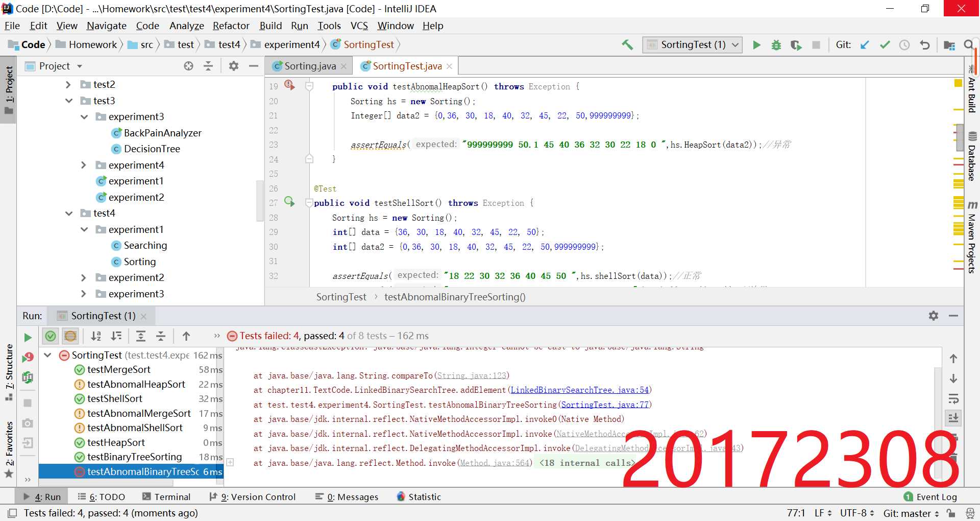Screen dimensions: 980x521
Task: Expand experiment2 under test4
Action: (x=84, y=277)
